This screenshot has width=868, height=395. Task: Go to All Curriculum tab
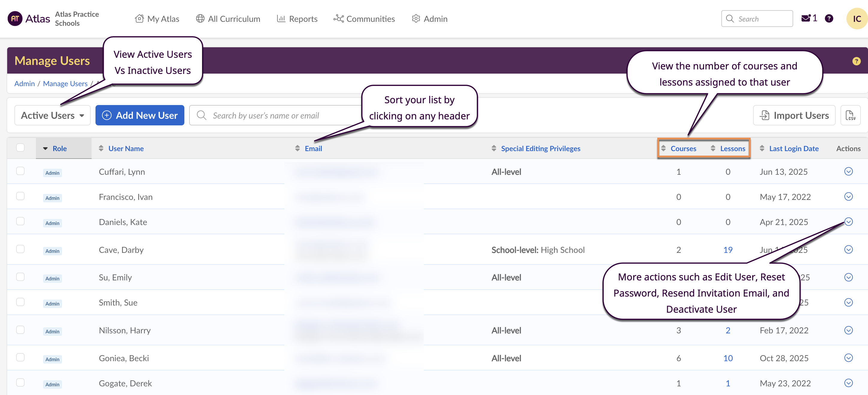tap(228, 19)
